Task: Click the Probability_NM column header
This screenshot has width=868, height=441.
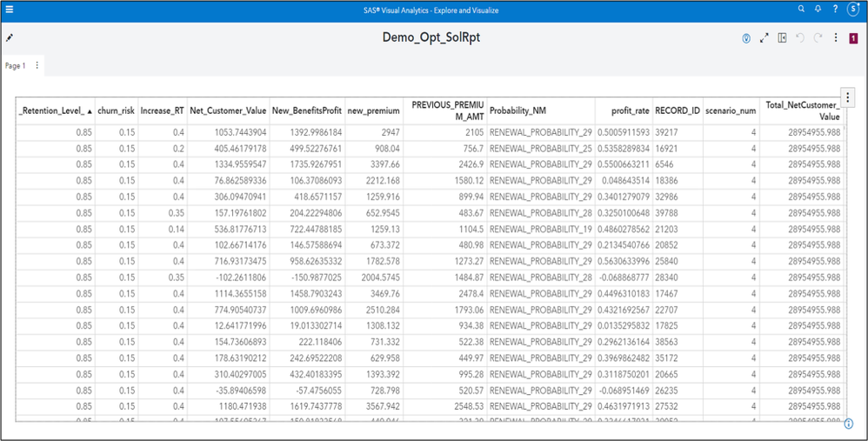Action: click(541, 110)
